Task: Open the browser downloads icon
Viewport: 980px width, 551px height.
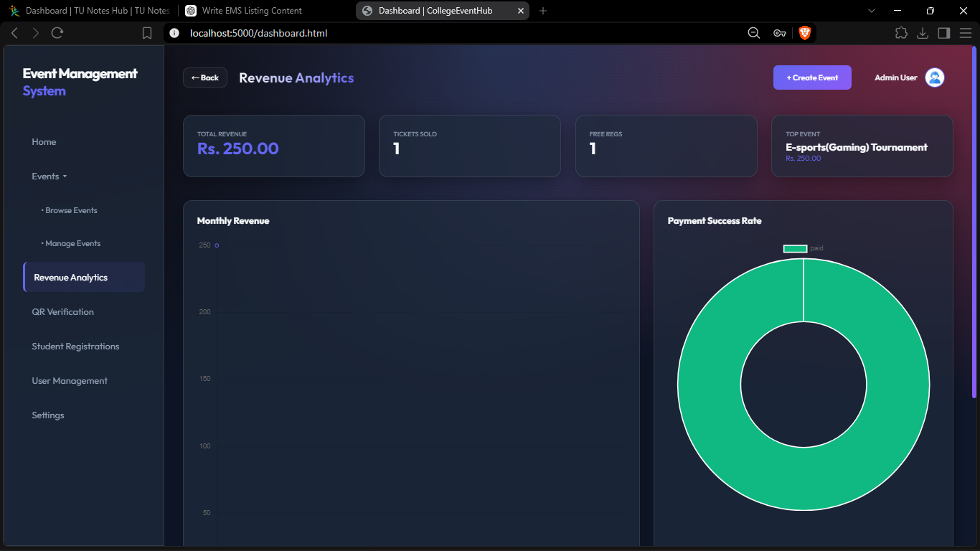Action: [923, 33]
